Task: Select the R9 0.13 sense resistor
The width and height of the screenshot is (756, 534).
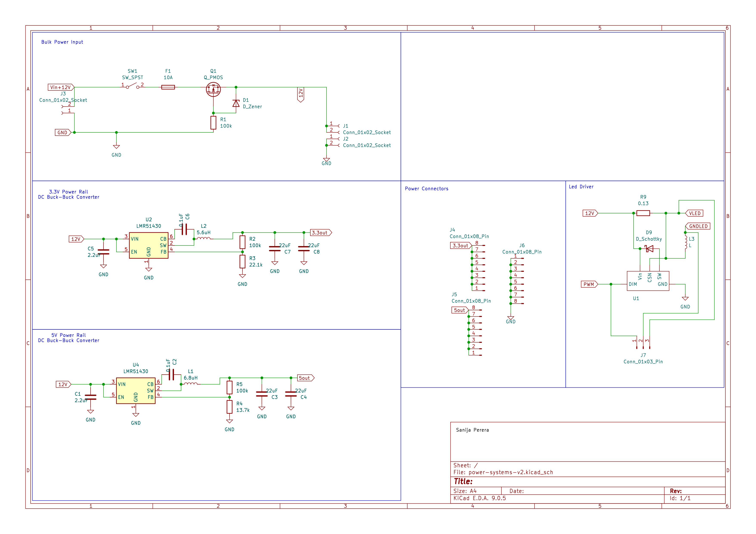Action: click(643, 213)
